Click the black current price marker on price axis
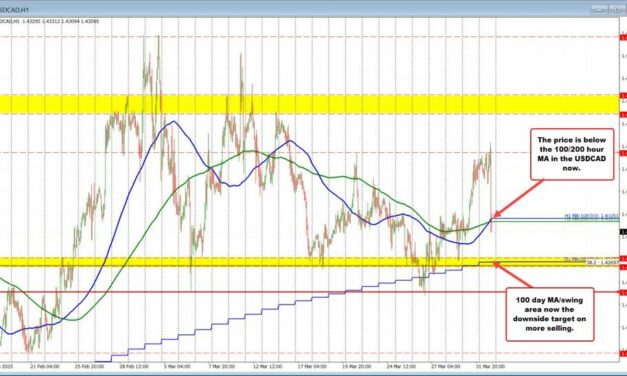 click(x=623, y=232)
